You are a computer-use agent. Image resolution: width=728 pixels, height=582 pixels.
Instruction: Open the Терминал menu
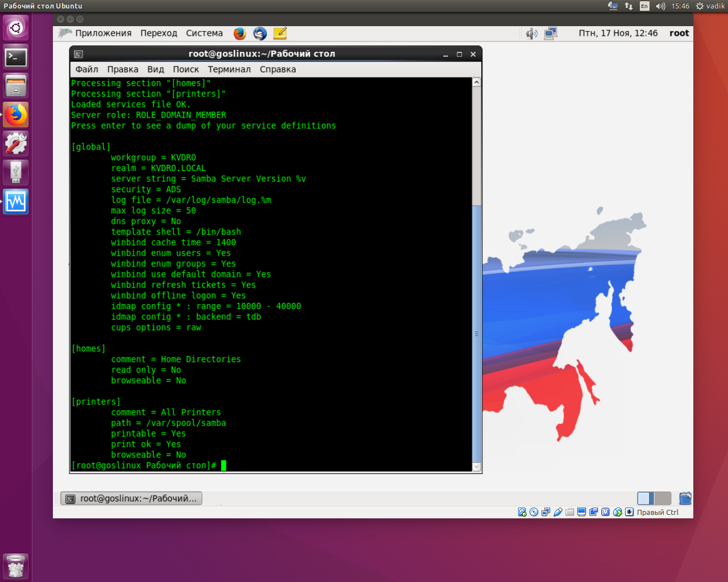point(229,69)
